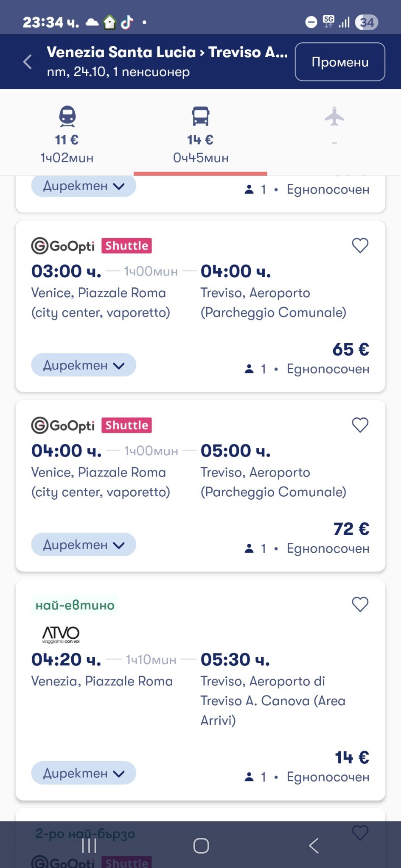Expand Директен details on the ATVO trip
The width and height of the screenshot is (401, 868).
point(84,773)
